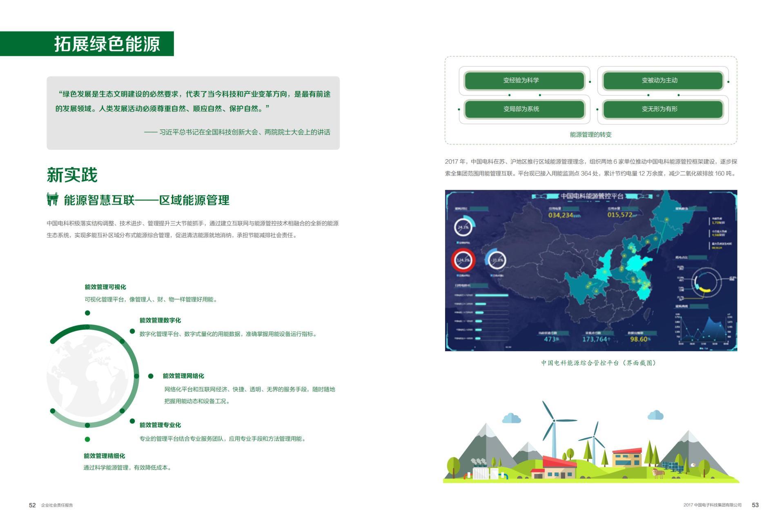This screenshot has height=532, width=784.
Task: Click the value 98.60 in dashboard
Action: 640,339
